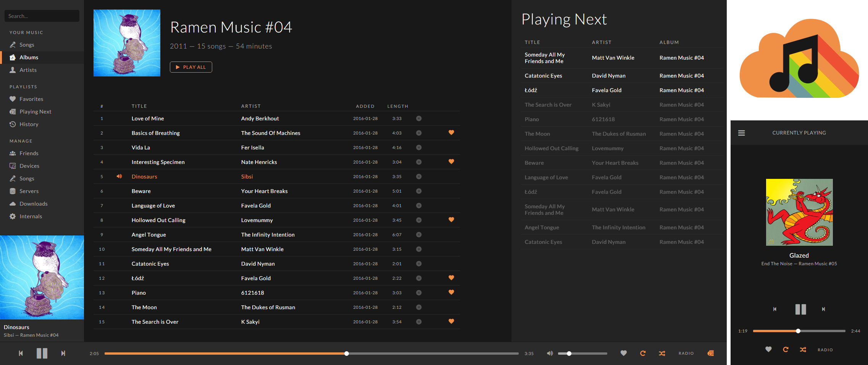The height and width of the screenshot is (365, 868).
Task: Unfavorite the heart on Interesting Specimen
Action: pos(451,162)
